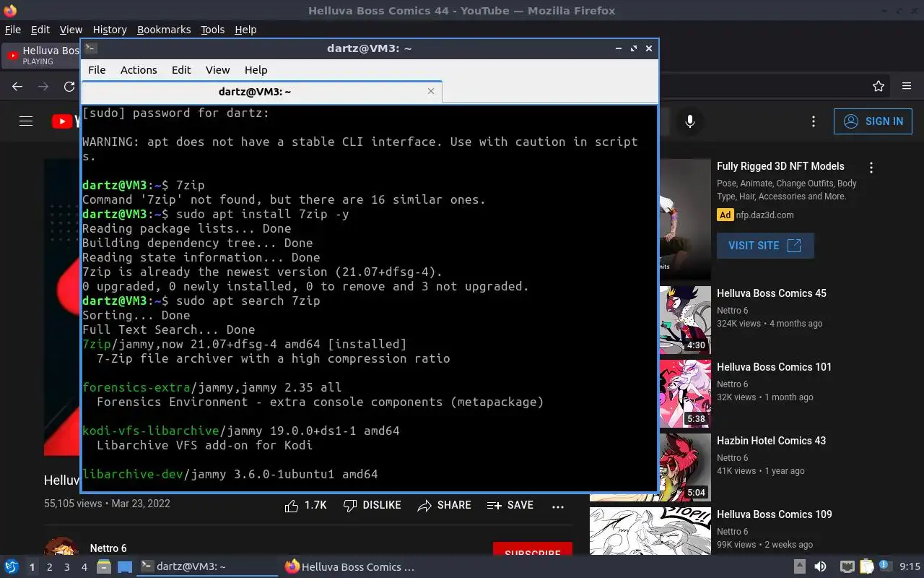Click the Firefox logo in title bar

click(x=10, y=10)
